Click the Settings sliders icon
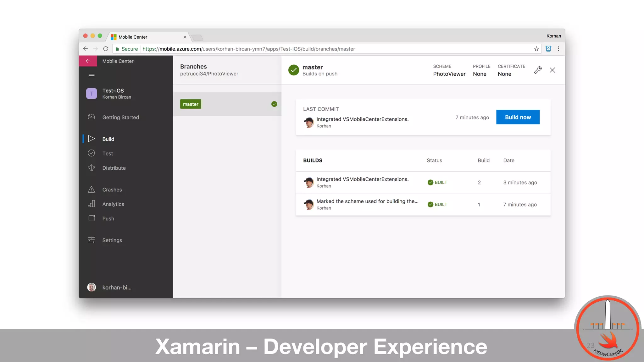 tap(92, 240)
